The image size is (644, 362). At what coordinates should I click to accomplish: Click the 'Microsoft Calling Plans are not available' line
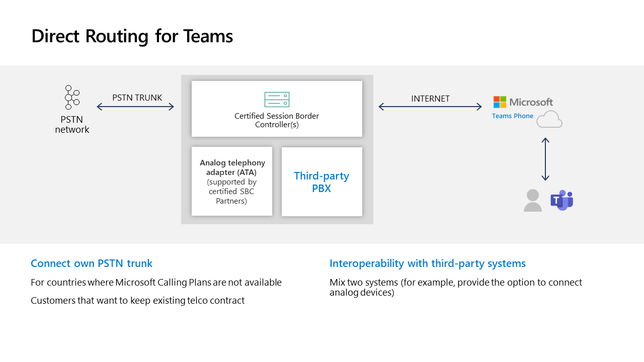156,283
